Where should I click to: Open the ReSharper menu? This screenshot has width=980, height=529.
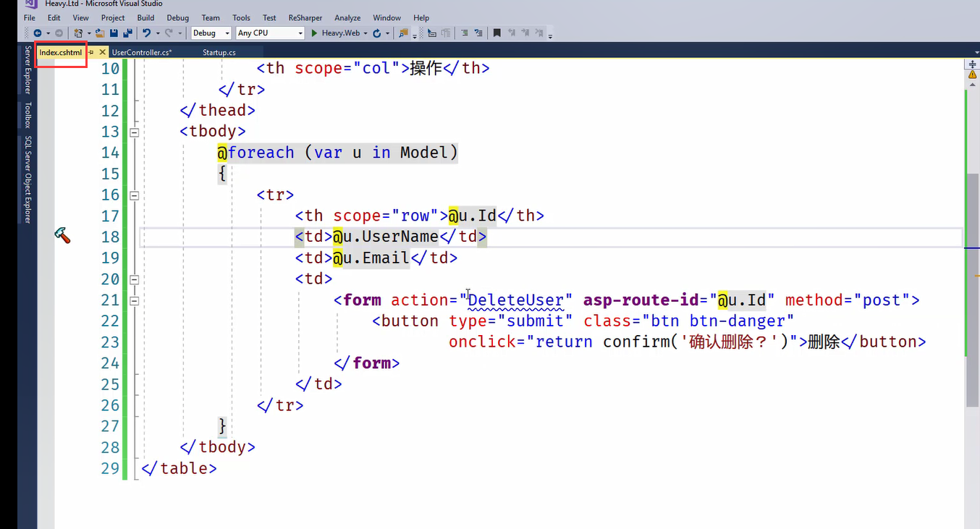tap(305, 17)
